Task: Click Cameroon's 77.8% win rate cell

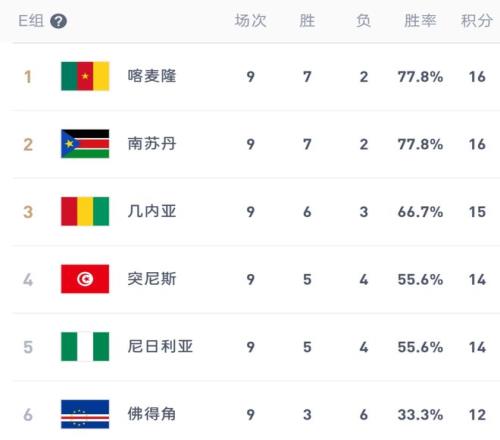Action: [420, 77]
